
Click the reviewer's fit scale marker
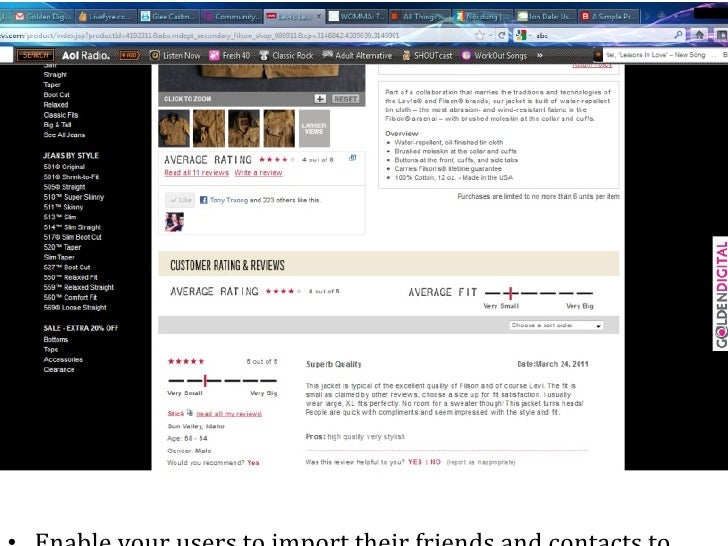(x=205, y=380)
